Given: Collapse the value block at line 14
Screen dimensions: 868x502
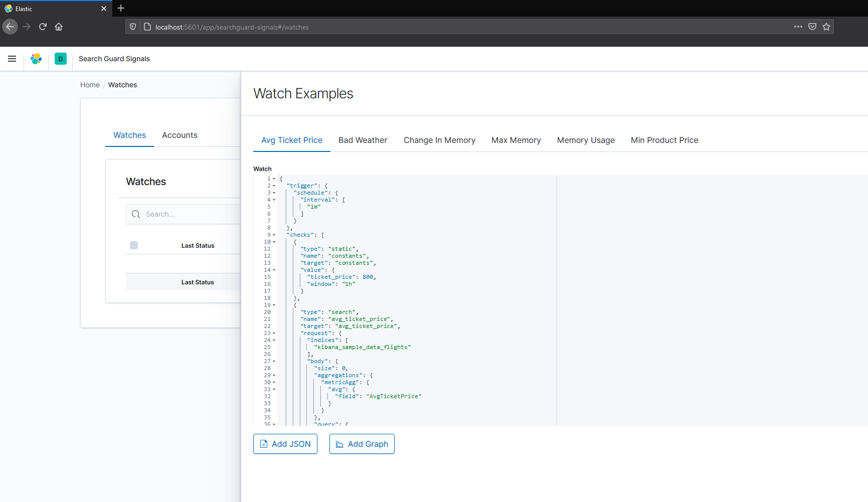Looking at the screenshot, I should 274,270.
